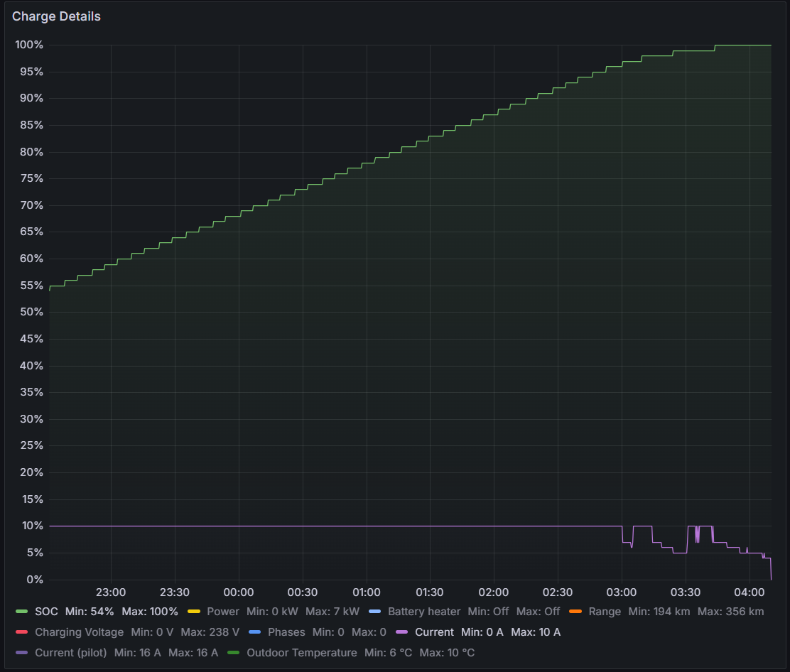Viewport: 790px width, 672px height.
Task: Open the Charge Details panel title menu
Action: point(56,16)
